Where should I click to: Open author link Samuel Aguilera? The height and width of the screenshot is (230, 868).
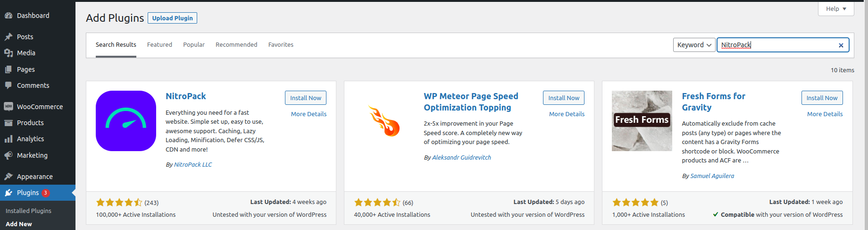click(712, 176)
